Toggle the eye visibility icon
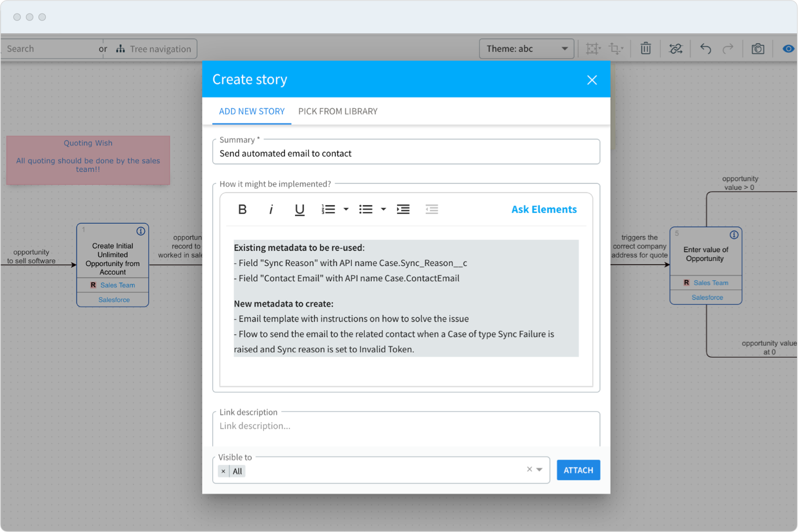The height and width of the screenshot is (532, 798). [788, 49]
